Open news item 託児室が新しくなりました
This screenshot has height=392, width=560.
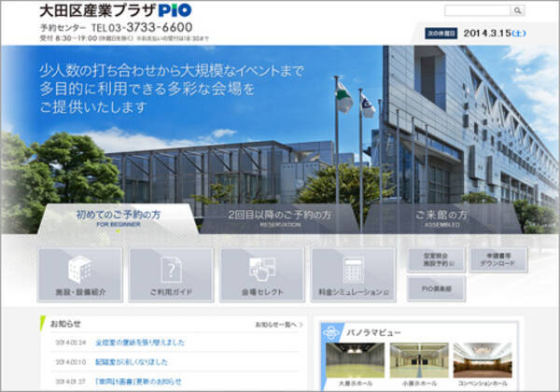[132, 362]
